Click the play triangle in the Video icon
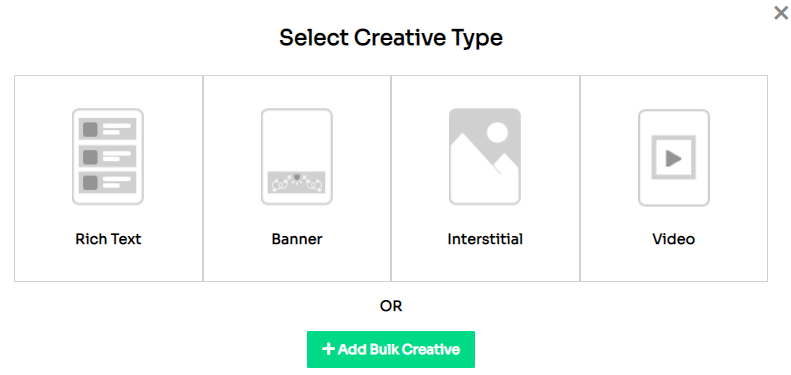Image resolution: width=791 pixels, height=375 pixels. 673,158
